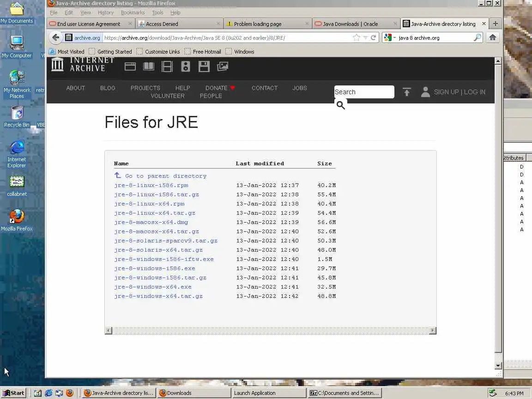Click the listing horizontal scrollbar right arrow
Viewport: 532px width, 399px height.
[433, 331]
